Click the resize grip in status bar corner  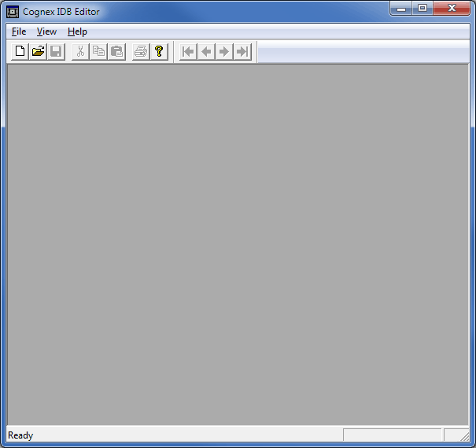tap(464, 436)
